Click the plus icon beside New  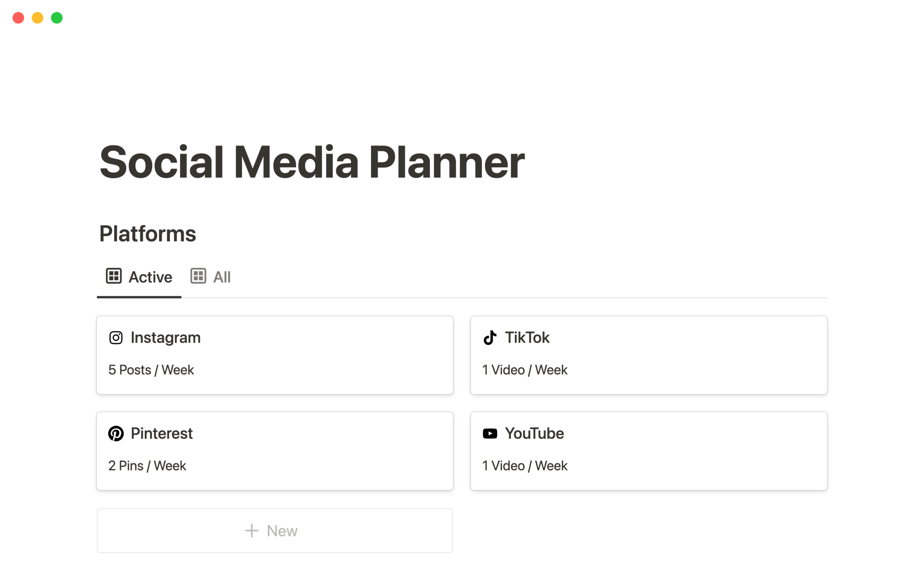(x=252, y=531)
